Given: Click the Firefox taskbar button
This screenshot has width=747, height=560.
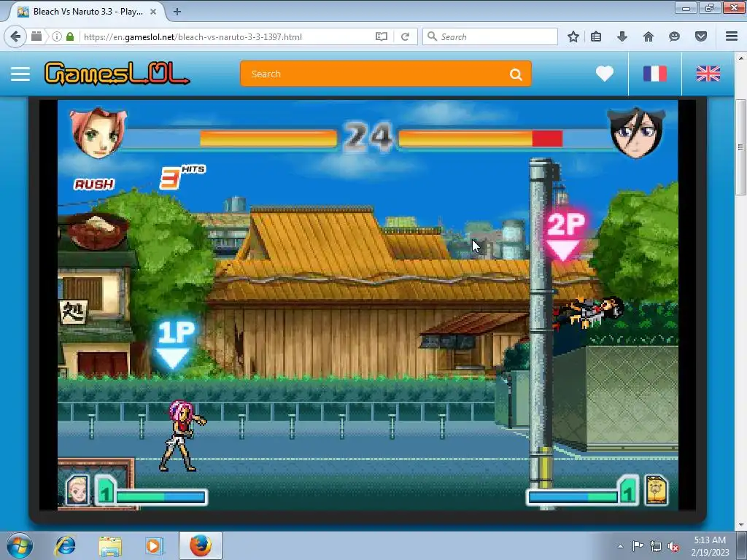Looking at the screenshot, I should point(201,545).
